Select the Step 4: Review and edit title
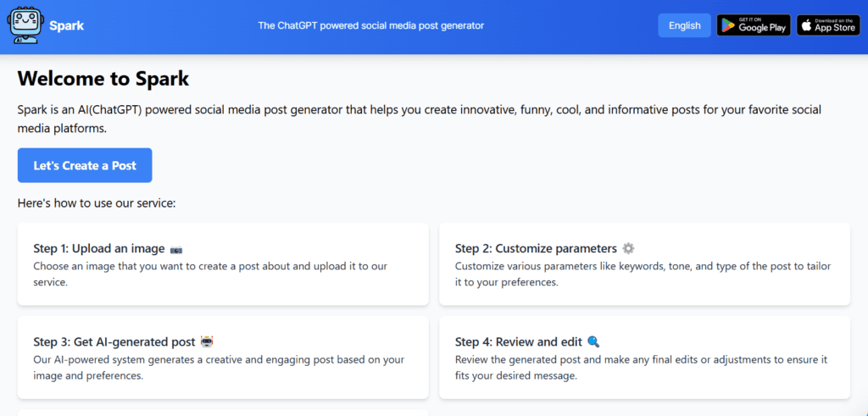The image size is (868, 416). [x=519, y=342]
